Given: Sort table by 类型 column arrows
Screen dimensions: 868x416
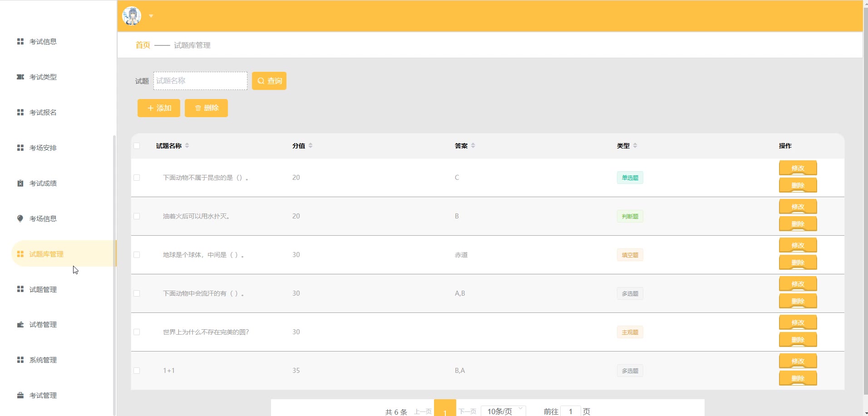Looking at the screenshot, I should pyautogui.click(x=635, y=146).
